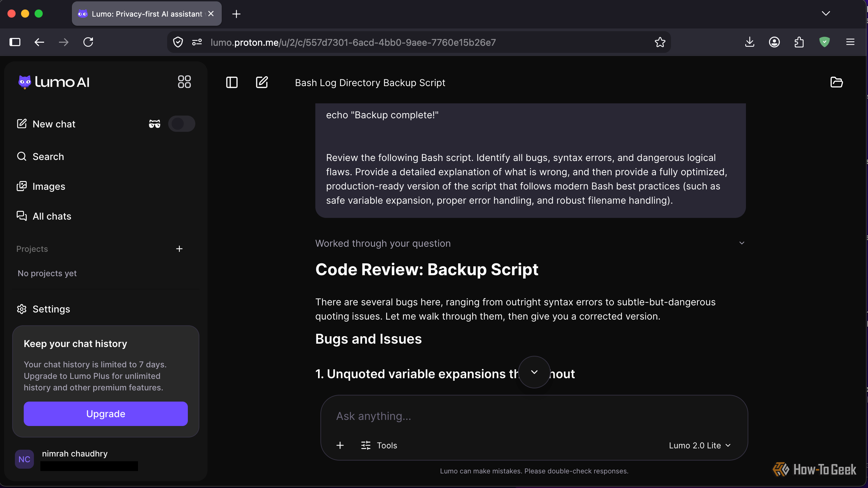Screen dimensions: 868x488
Task: Jump to the bottom of the chat with the arrow button
Action: coord(534,372)
